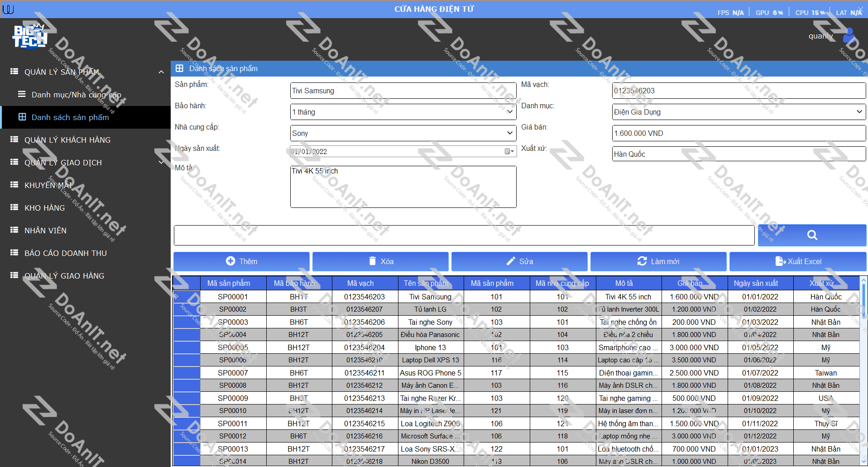Expand the QUẢN LÝ GIAO DỊCH menu
The width and height of the screenshot is (868, 467).
[161, 163]
